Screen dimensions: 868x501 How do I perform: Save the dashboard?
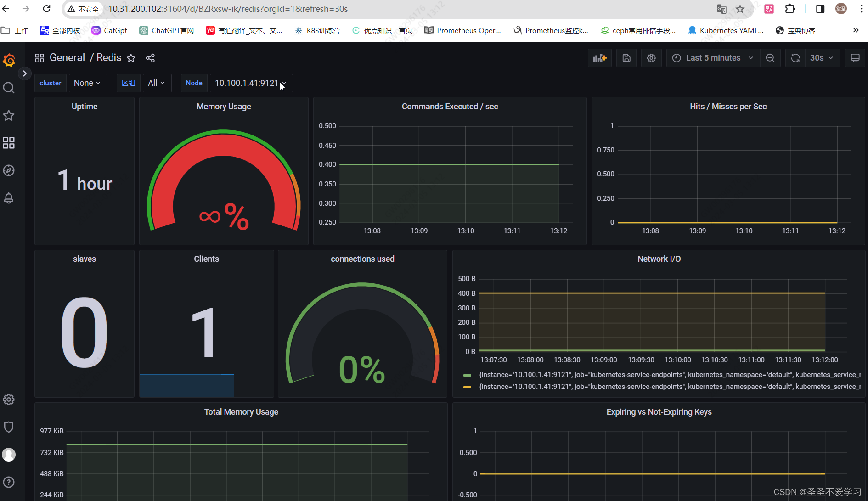[x=626, y=58]
